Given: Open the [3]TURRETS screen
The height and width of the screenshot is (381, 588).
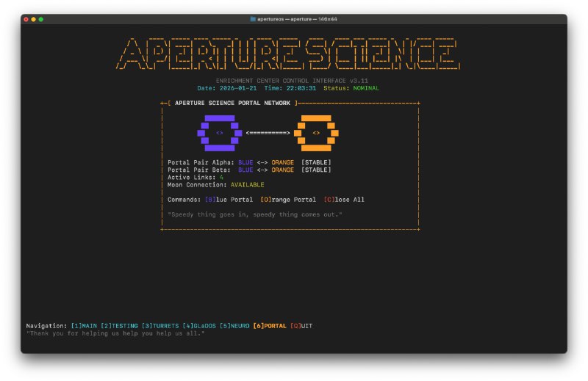Looking at the screenshot, I should point(160,326).
